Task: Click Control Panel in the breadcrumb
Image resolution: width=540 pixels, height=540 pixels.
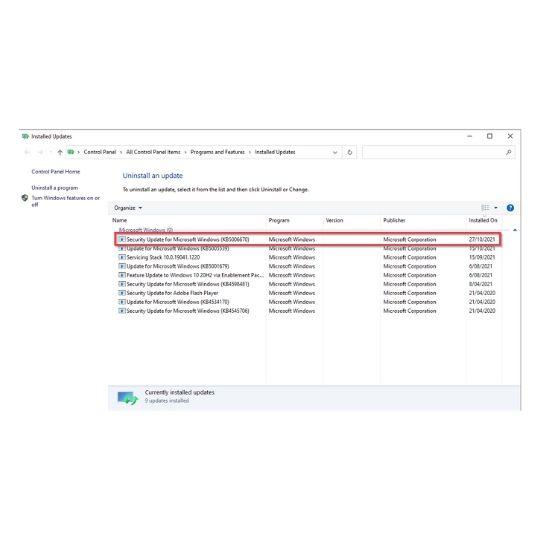Action: (x=100, y=152)
